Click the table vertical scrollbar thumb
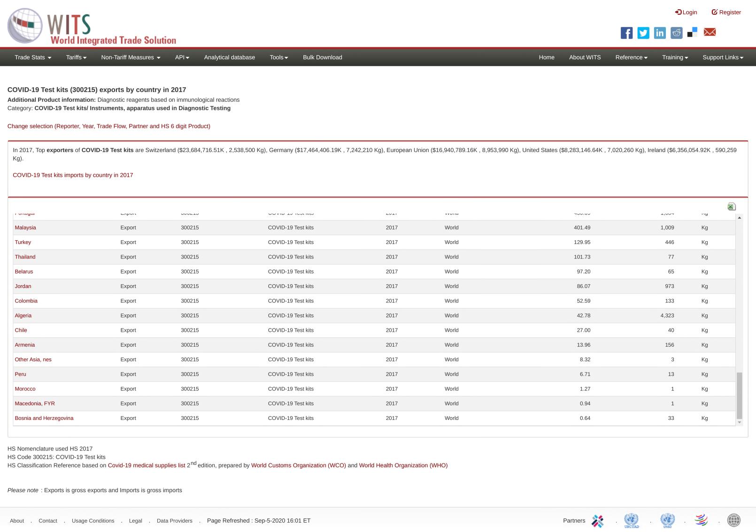This screenshot has height=532, width=756. pos(740,395)
